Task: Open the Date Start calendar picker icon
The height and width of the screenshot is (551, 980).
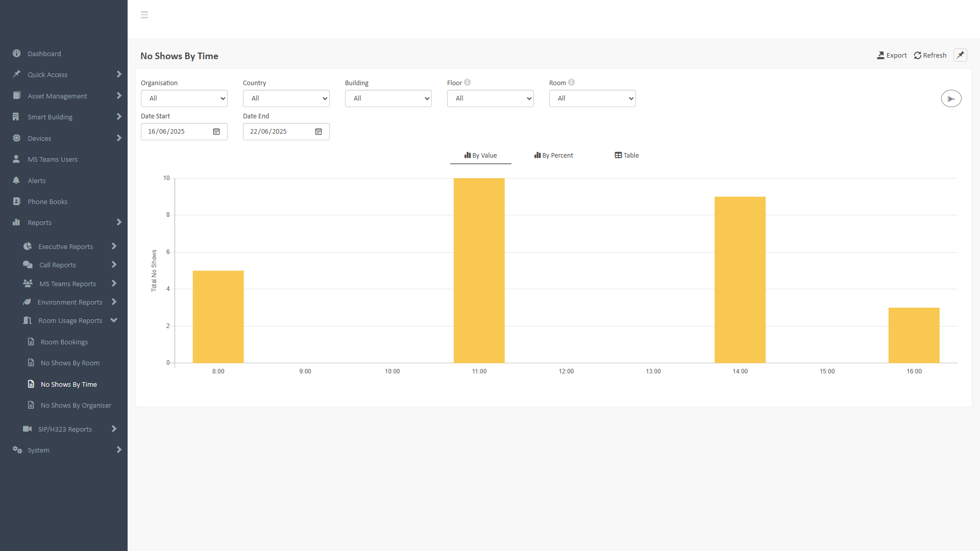Action: pos(216,132)
